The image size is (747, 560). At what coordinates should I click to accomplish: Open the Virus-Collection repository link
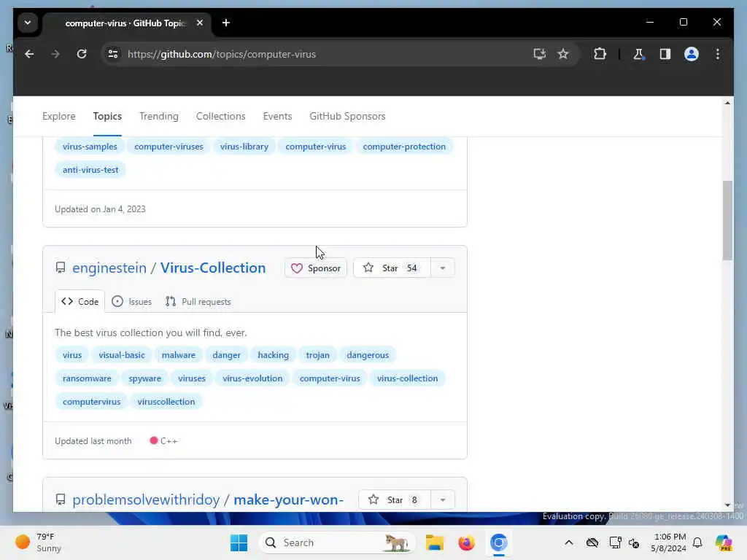[212, 268]
